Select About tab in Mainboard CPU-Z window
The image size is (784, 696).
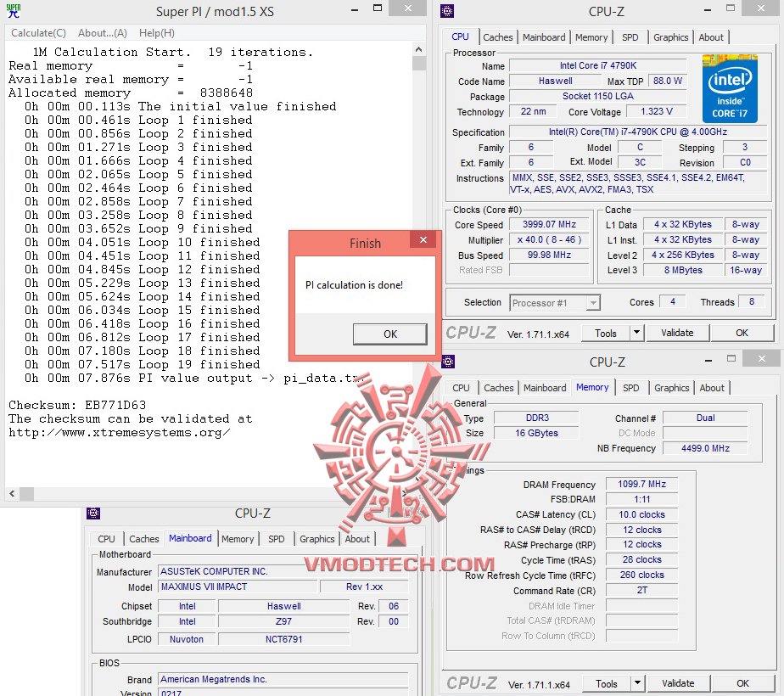pyautogui.click(x=357, y=540)
